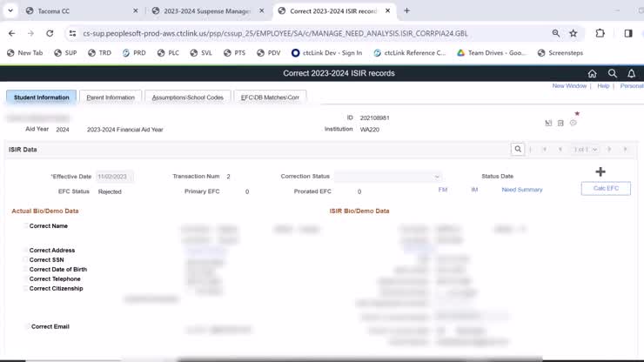The height and width of the screenshot is (362, 644).
Task: Enable the Correct SSN checkbox
Action: pos(26,260)
